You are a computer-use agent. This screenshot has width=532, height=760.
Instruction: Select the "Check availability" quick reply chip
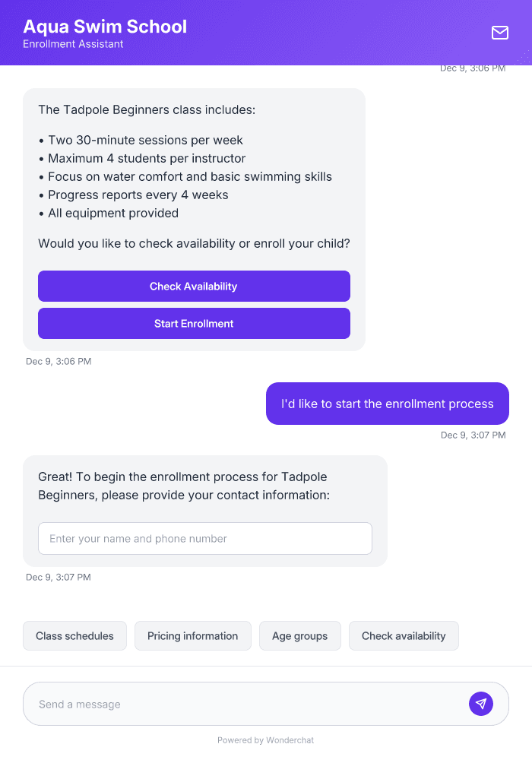(404, 635)
